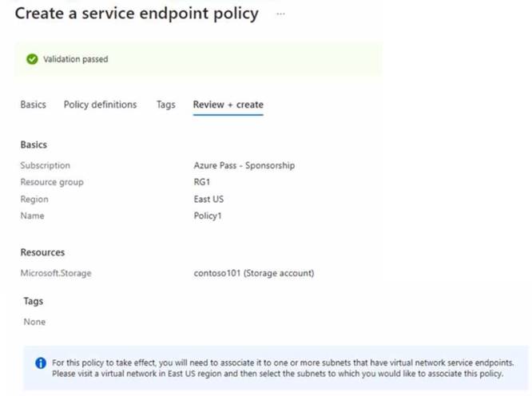Open the ellipsis menu beside page title
This screenshot has width=532, height=396.
tap(280, 14)
